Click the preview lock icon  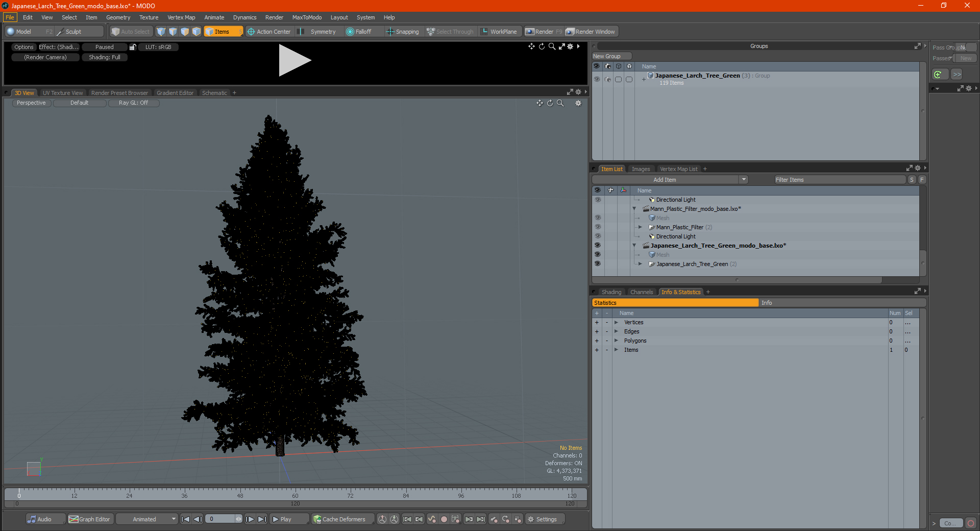pos(133,47)
